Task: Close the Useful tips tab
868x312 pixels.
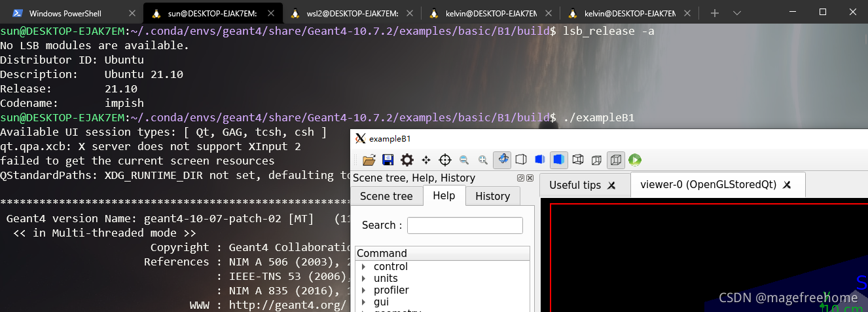Action: pos(611,186)
